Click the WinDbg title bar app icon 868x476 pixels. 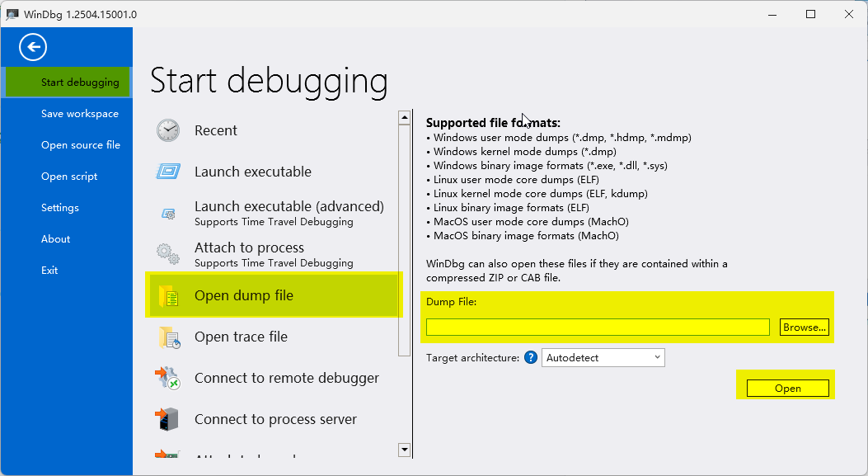[12, 14]
